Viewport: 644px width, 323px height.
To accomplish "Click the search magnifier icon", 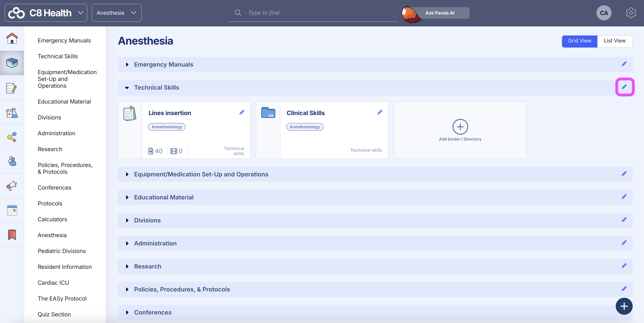I will pos(238,13).
